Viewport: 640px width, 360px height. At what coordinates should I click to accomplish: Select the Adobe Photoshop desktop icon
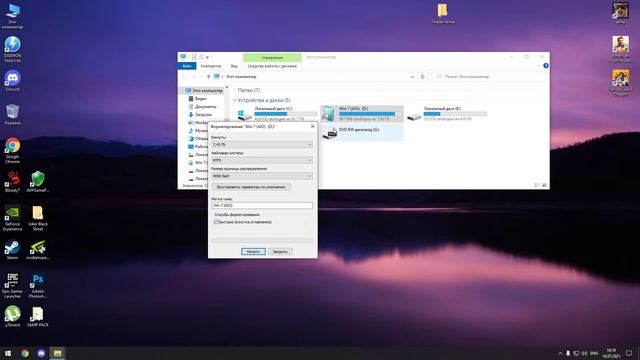pos(38,285)
